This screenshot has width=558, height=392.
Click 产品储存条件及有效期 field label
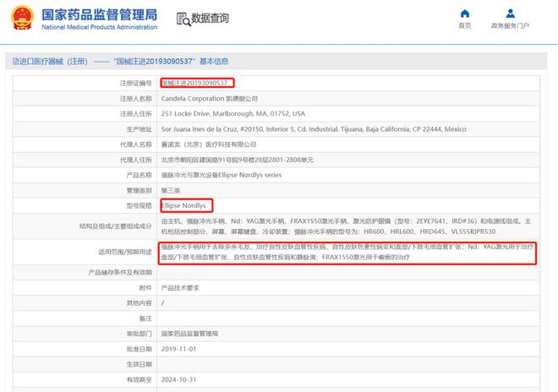point(120,273)
